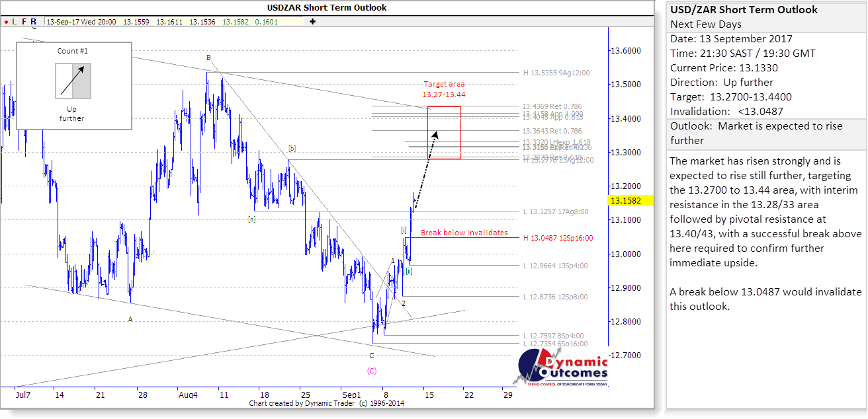868x419 pixels.
Task: Click the Direction: Up further line
Action: click(722, 83)
